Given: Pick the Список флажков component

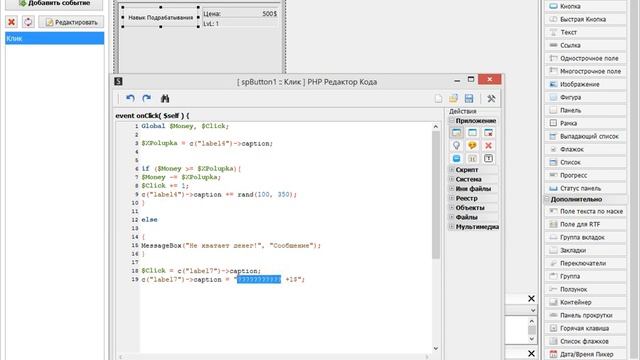Looking at the screenshot, I should click(585, 341).
